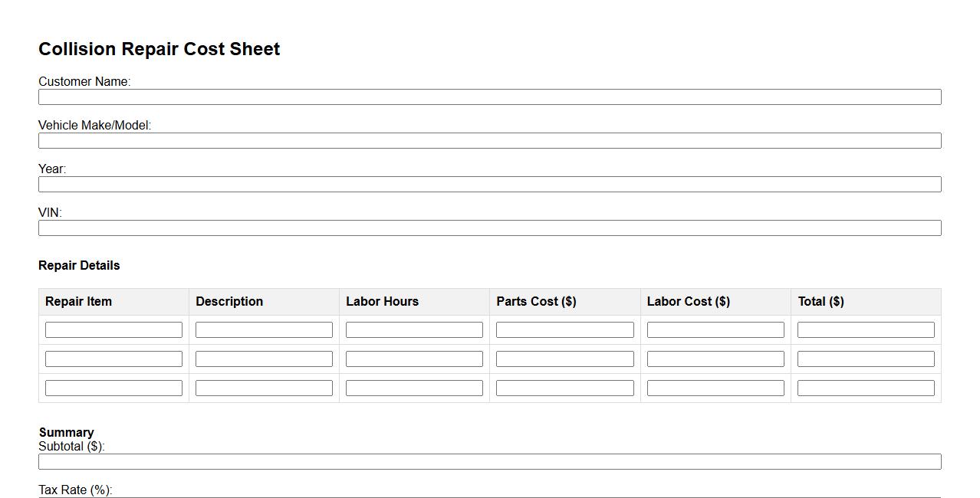
Task: Select first row Description input
Action: [264, 329]
